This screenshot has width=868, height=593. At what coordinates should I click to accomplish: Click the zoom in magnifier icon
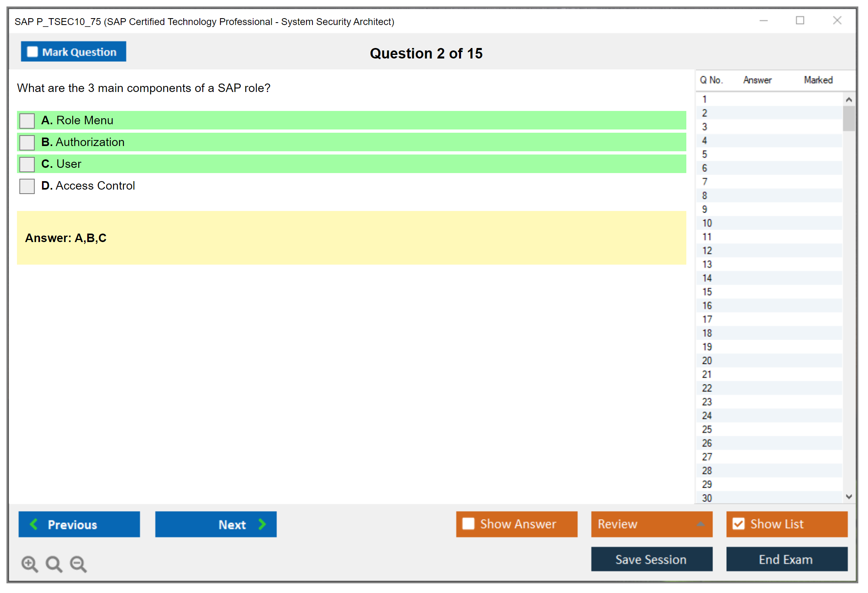tap(29, 564)
